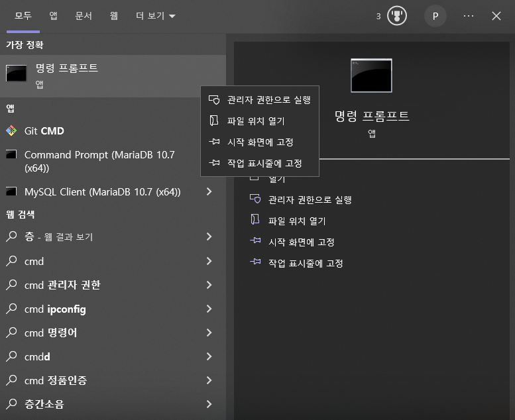Click the search icon beside cmd ipconfig

pyautogui.click(x=11, y=309)
